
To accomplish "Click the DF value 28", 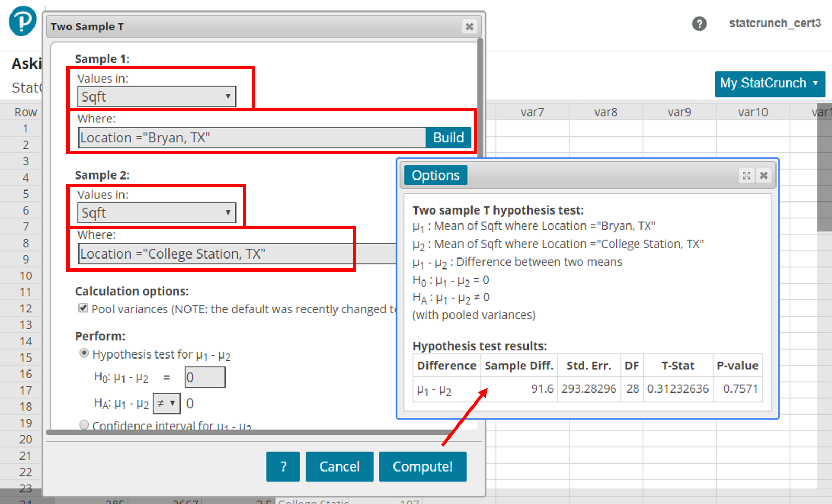I will coord(632,389).
